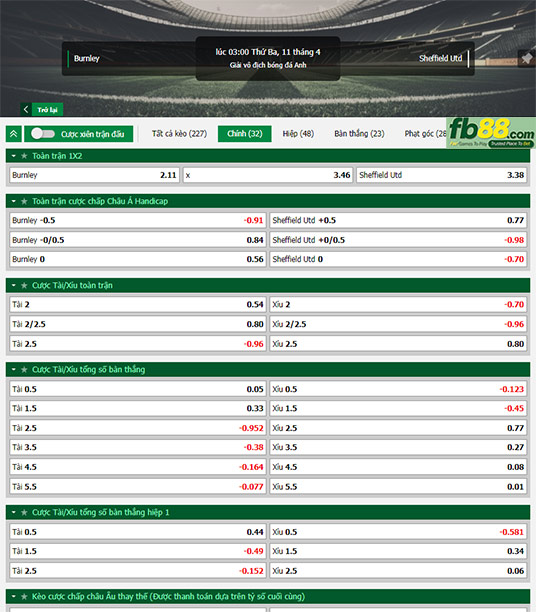Click the double-chevron collapse all icon

click(14, 134)
